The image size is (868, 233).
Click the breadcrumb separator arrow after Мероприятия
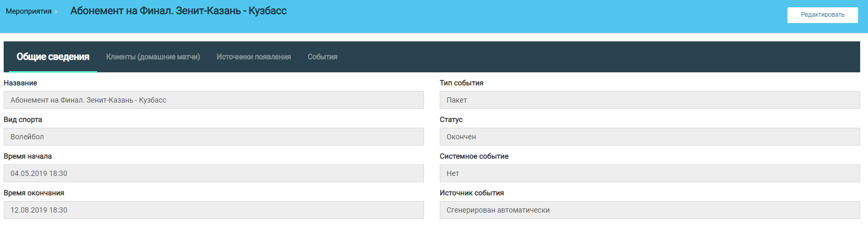[56, 12]
